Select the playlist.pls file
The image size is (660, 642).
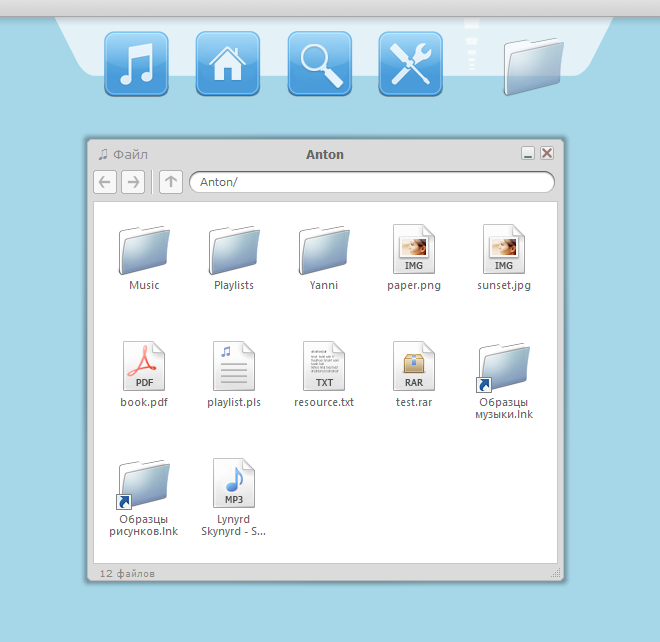(x=233, y=367)
